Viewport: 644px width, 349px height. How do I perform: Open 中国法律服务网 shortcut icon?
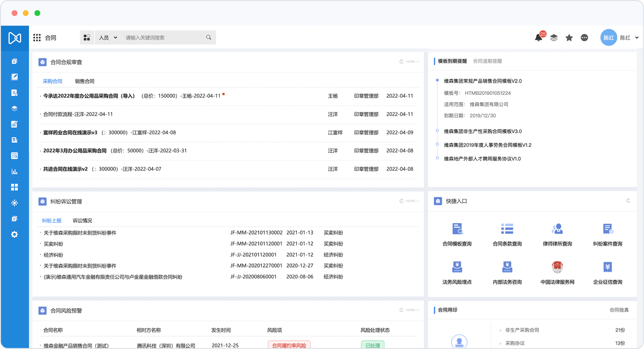pos(557,267)
